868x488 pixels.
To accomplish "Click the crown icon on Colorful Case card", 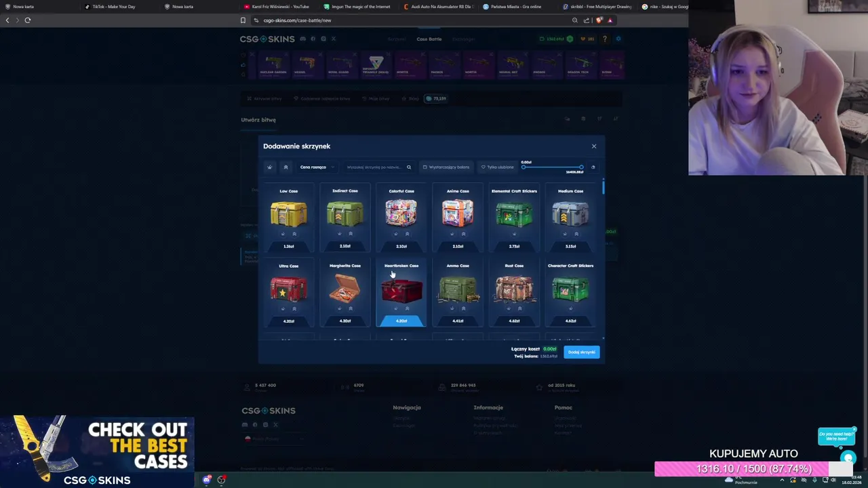I will pos(395,234).
